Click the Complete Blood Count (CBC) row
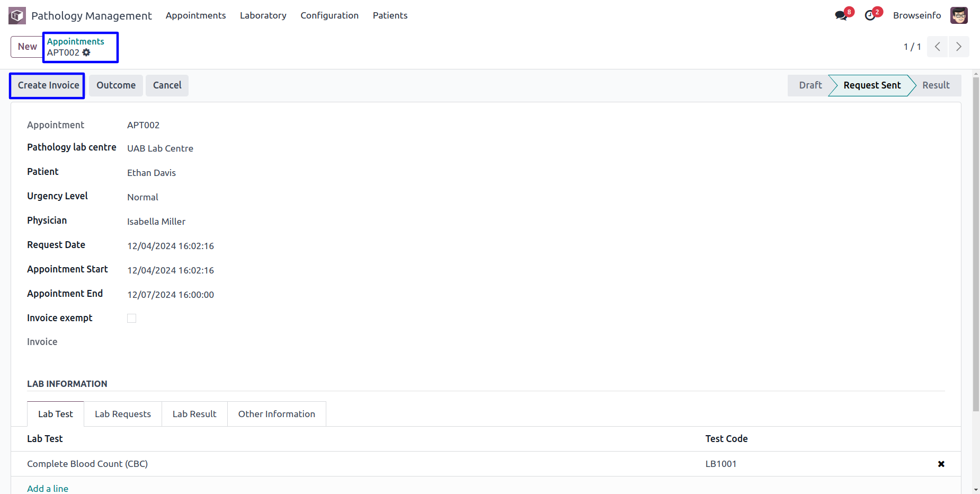The width and height of the screenshot is (980, 494). [486, 464]
